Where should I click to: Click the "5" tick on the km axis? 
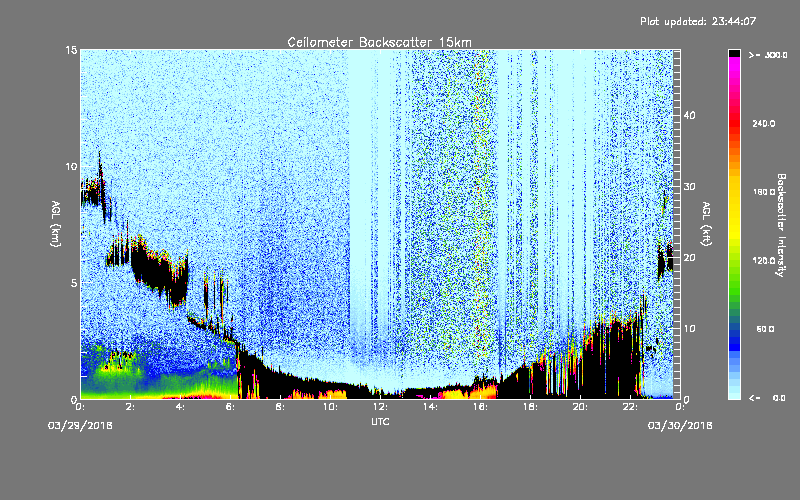pyautogui.click(x=74, y=283)
